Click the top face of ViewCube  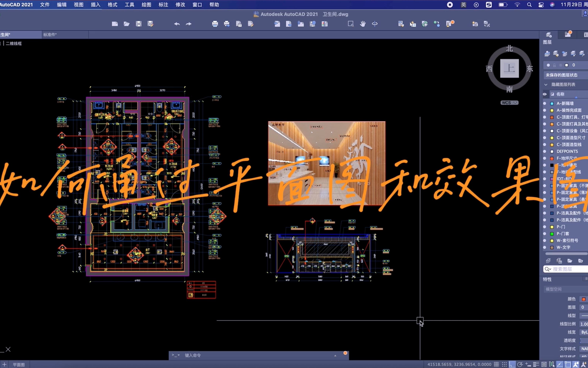509,68
